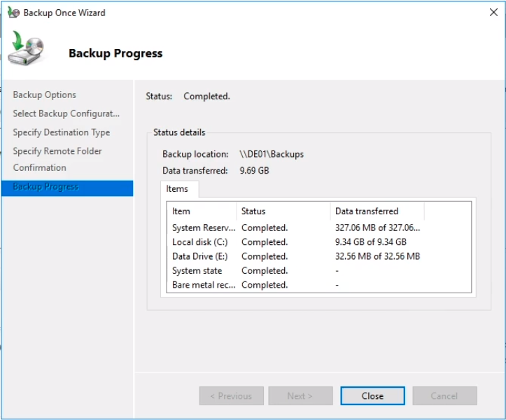Click the greyed-out Cancel button

(444, 395)
